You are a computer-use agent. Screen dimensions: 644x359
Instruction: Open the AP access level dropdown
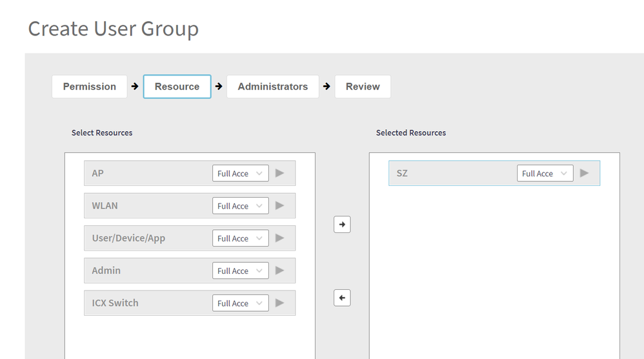240,174
